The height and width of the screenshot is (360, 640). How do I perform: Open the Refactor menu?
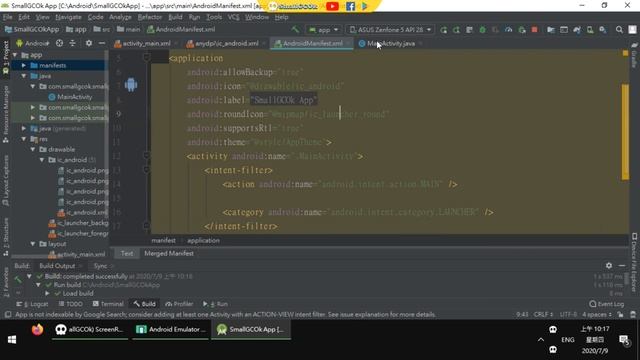click(x=149, y=17)
